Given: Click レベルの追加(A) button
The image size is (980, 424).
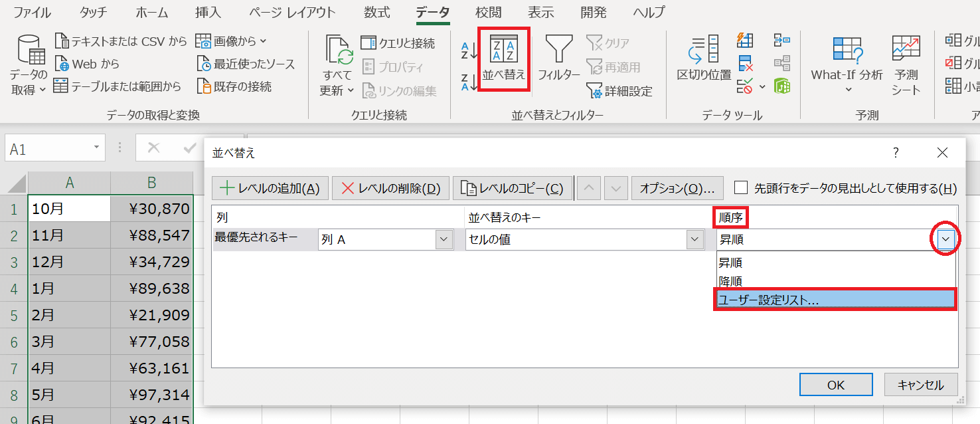Looking at the screenshot, I should tap(270, 188).
